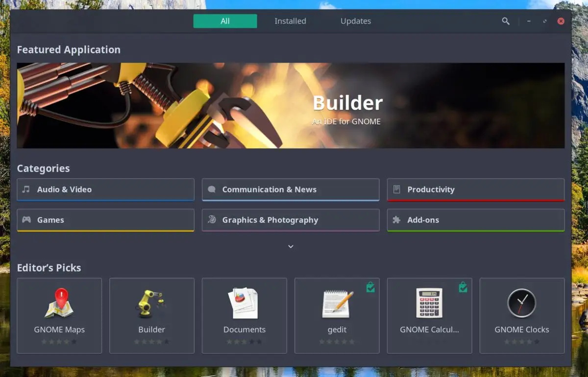Select the Documents app icon
Image resolution: width=588 pixels, height=377 pixels.
[244, 304]
